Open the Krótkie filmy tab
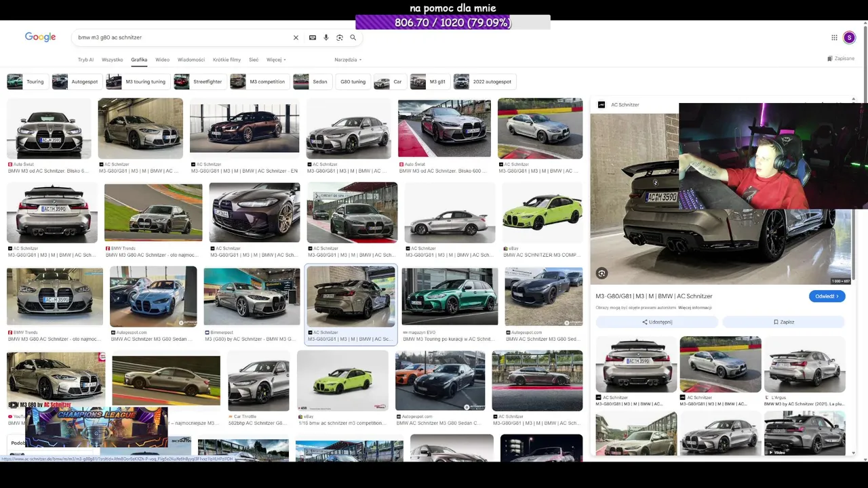Screen dimensions: 868x488 [226, 60]
